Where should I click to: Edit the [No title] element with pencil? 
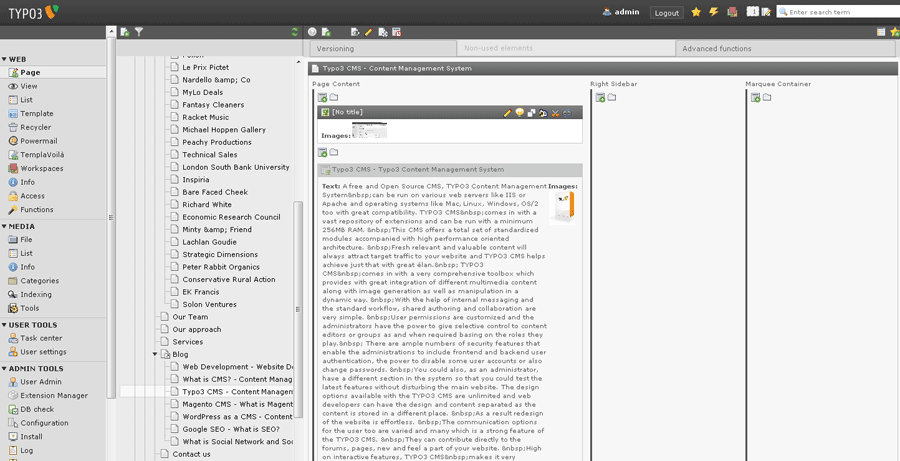coord(507,113)
